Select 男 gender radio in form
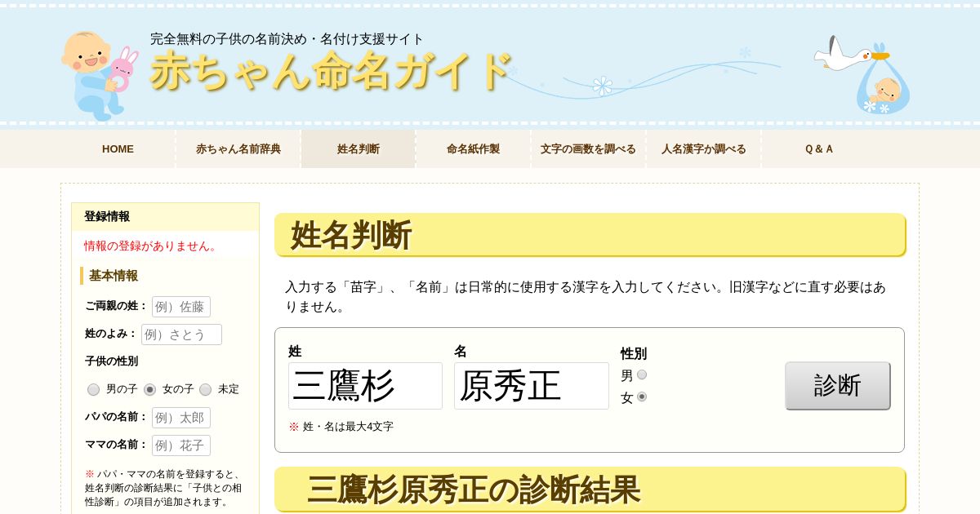This screenshot has width=980, height=514. click(642, 374)
